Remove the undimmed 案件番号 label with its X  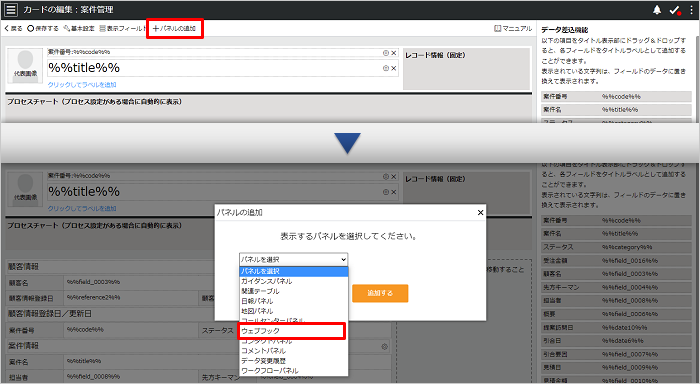click(394, 53)
